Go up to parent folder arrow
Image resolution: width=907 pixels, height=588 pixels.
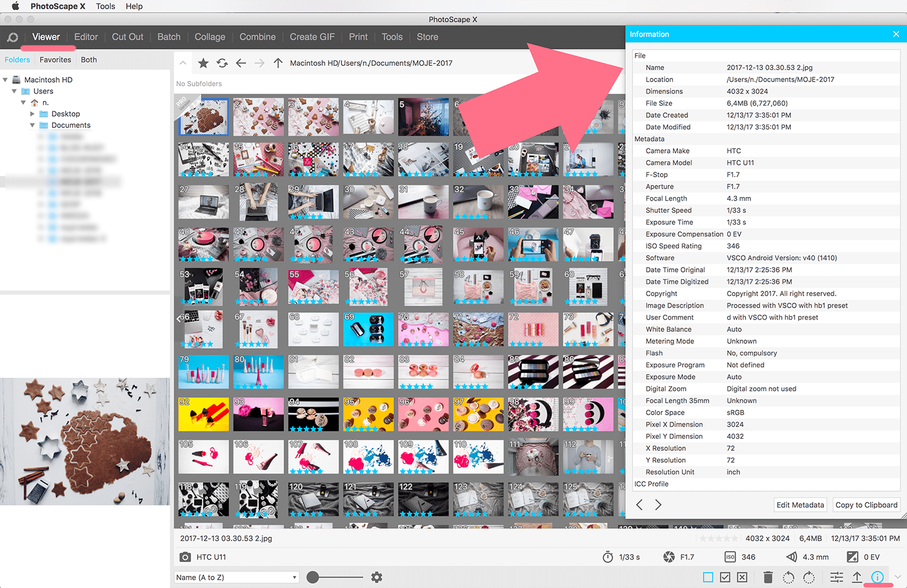tap(278, 63)
